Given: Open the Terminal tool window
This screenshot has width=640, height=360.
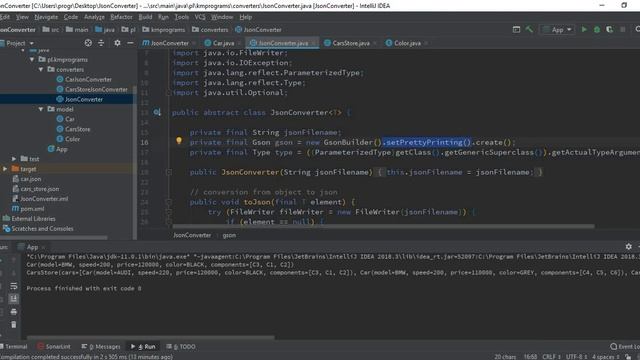Looking at the screenshot, I should point(14,347).
